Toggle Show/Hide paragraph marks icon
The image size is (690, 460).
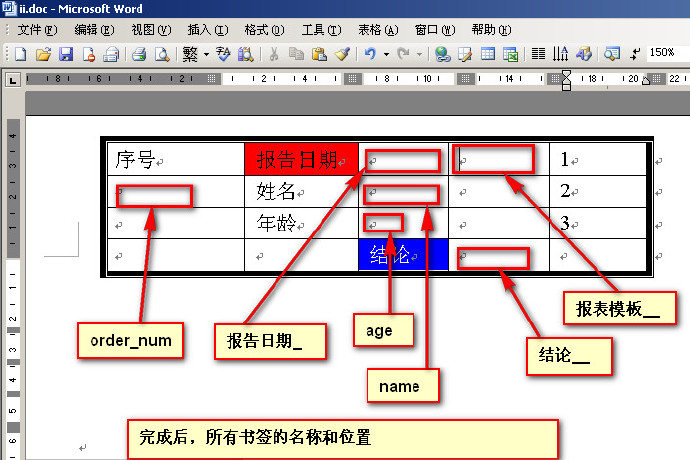635,54
